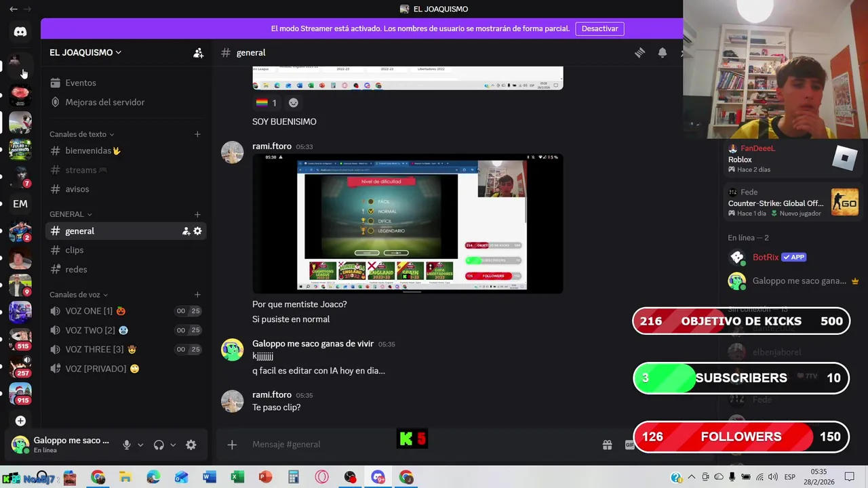Viewport: 868px width, 488px height.
Task: Click ESP language indicator in tray
Action: click(789, 477)
